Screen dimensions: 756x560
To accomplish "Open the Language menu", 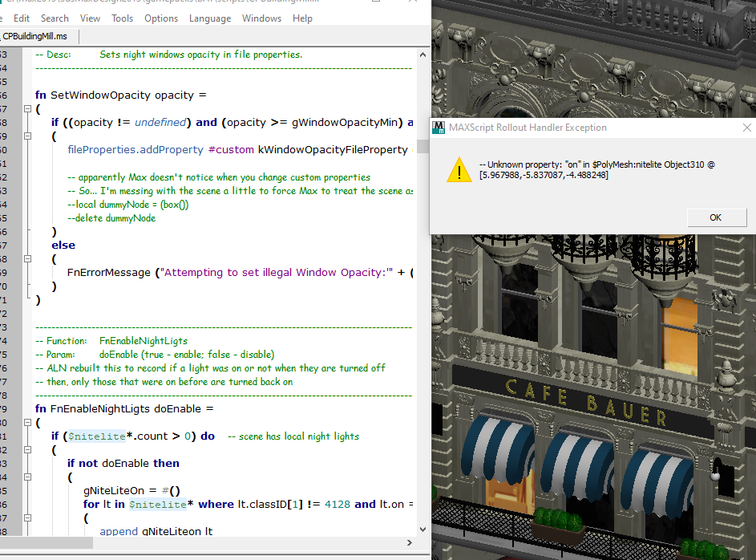I will (x=210, y=18).
